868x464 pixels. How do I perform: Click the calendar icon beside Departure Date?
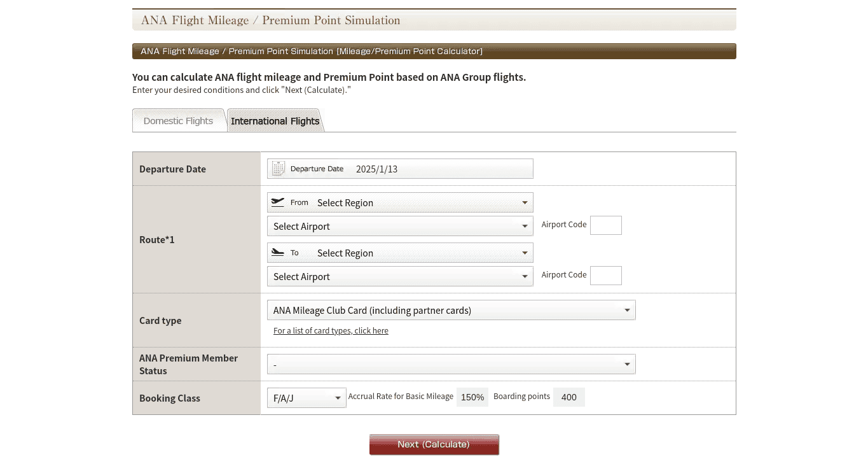click(x=279, y=169)
